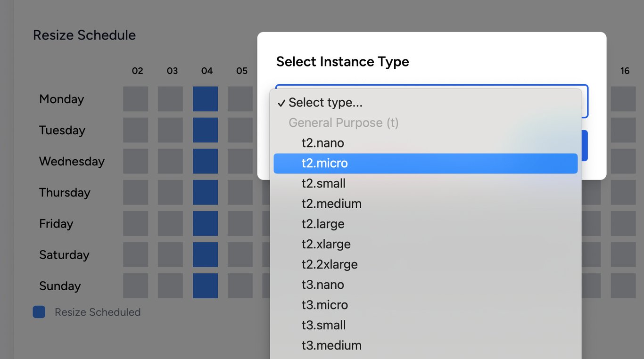This screenshot has height=359, width=644.
Task: Enable the Friday 03 schedule cell
Action: [170, 223]
